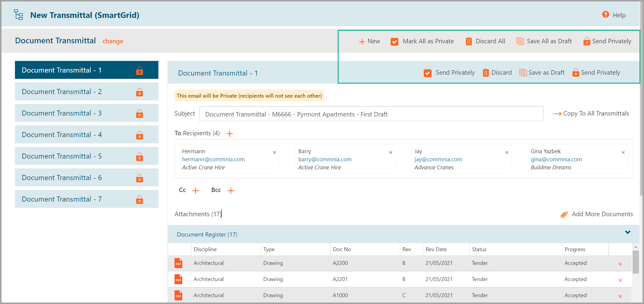The width and height of the screenshot is (644, 304).
Task: Click jay@commnia.com email link
Action: 438,159
